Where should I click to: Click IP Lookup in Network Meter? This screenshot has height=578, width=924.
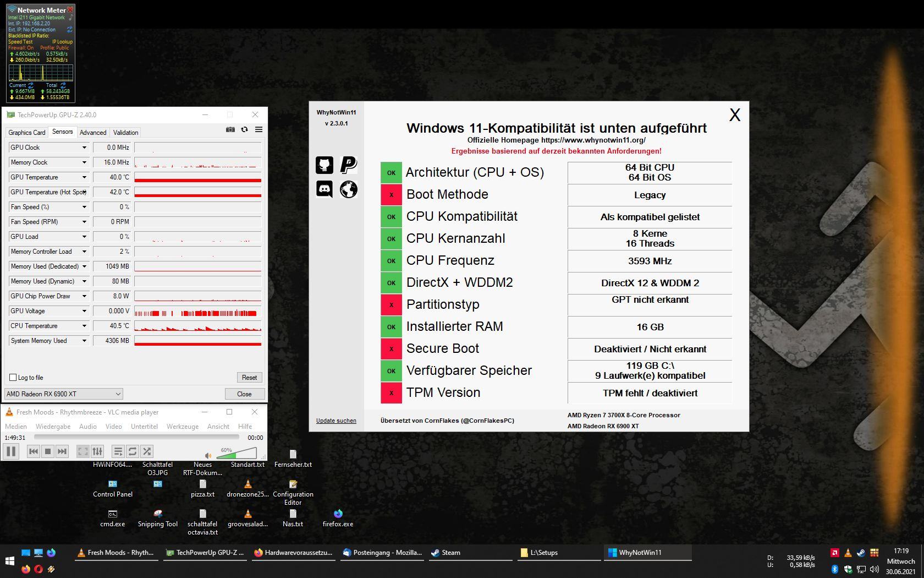click(x=62, y=42)
